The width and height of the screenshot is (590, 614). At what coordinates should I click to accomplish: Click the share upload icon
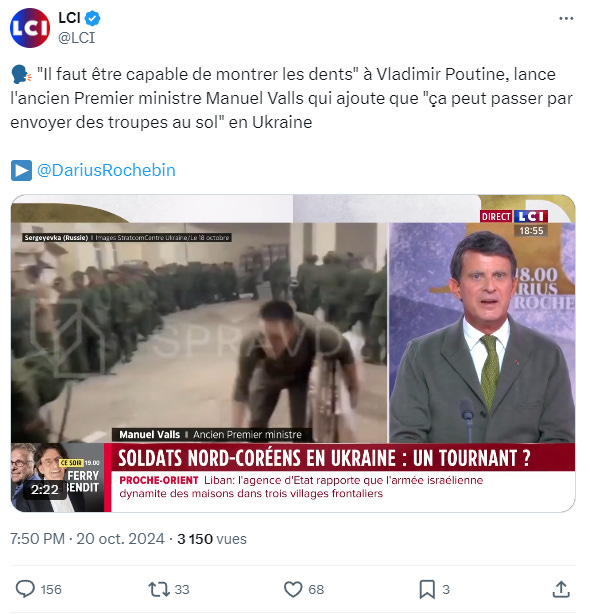click(561, 589)
